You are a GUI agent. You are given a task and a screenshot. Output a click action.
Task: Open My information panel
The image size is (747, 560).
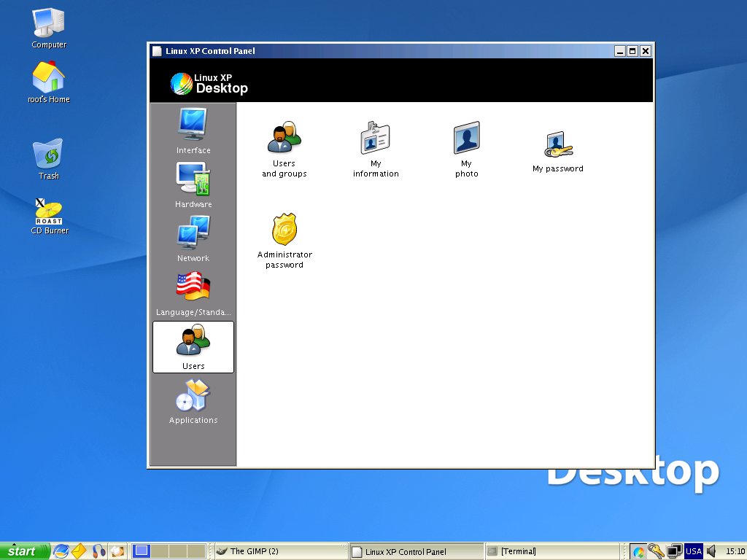tap(376, 149)
